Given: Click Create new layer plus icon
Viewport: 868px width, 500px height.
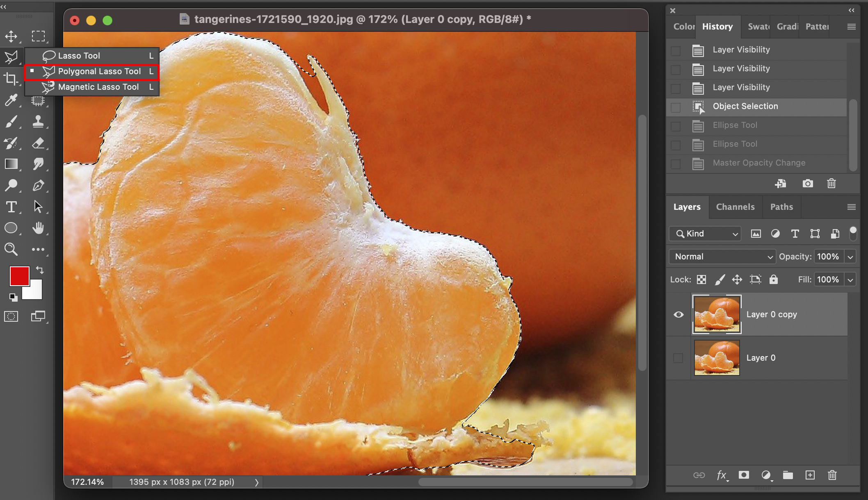Looking at the screenshot, I should [x=810, y=475].
